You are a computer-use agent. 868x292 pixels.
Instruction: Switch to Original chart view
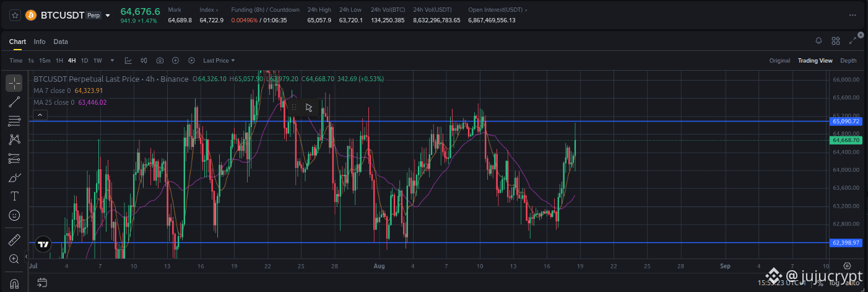pyautogui.click(x=779, y=60)
